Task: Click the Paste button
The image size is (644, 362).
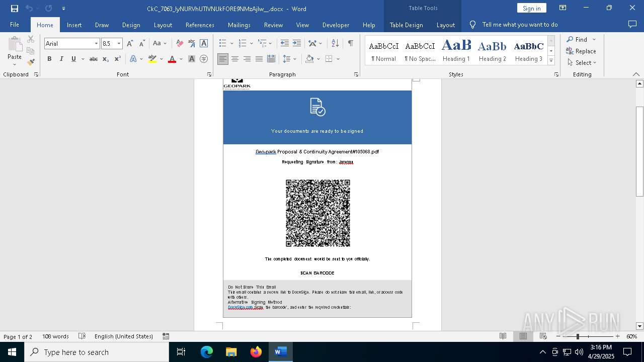Action: [15, 51]
